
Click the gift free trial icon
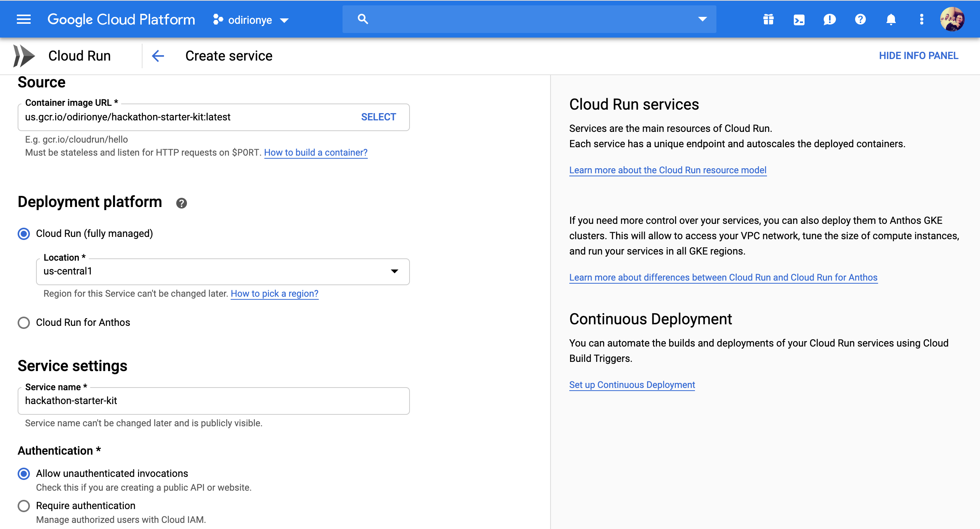768,19
